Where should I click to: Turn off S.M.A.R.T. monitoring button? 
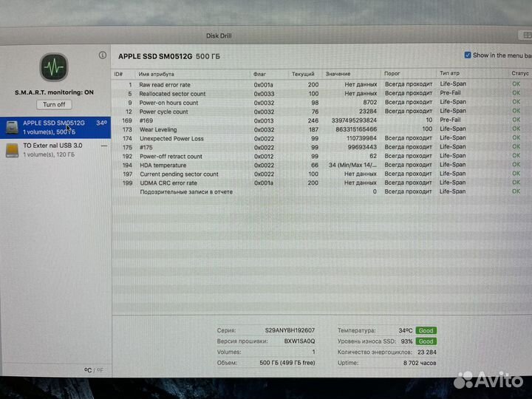(54, 104)
